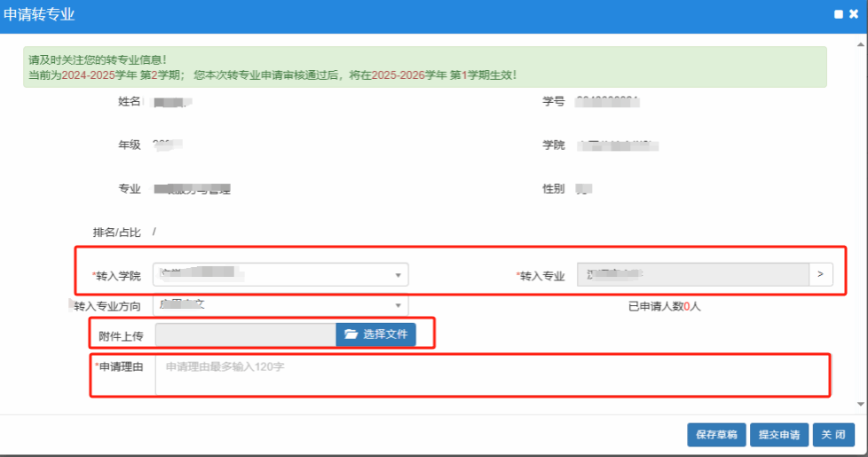Screen dimensions: 868x457
Task: Click the 附件上传 file path field
Action: click(x=245, y=335)
